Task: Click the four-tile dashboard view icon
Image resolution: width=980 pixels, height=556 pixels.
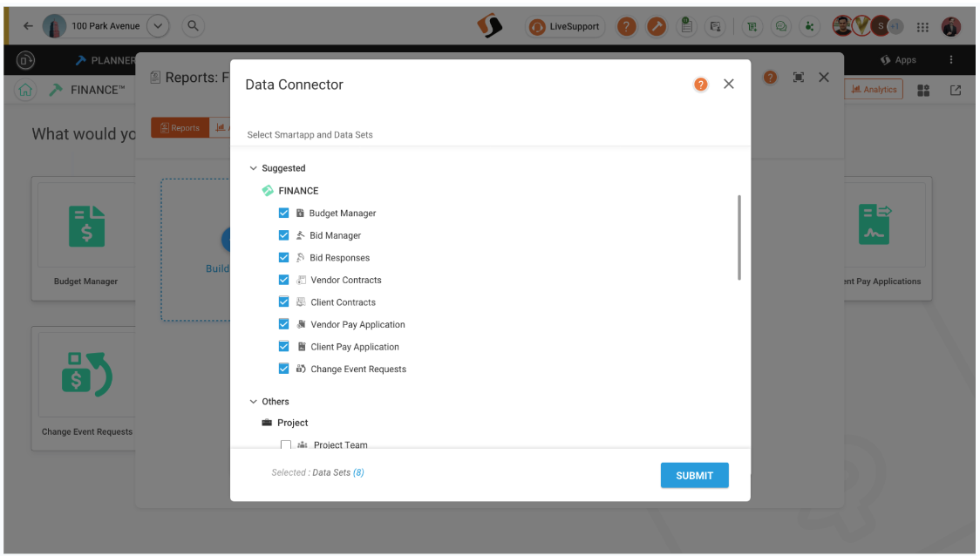Action: pyautogui.click(x=923, y=91)
